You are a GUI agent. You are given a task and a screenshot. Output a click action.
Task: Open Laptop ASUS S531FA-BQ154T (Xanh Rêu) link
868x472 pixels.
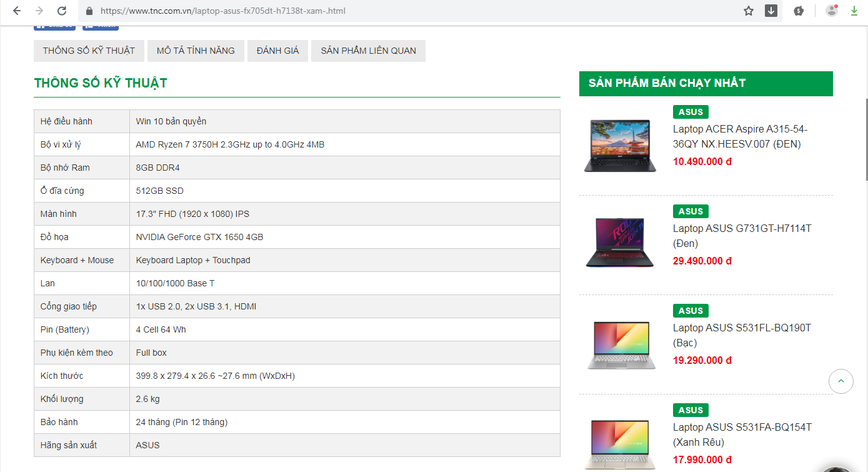coord(742,434)
